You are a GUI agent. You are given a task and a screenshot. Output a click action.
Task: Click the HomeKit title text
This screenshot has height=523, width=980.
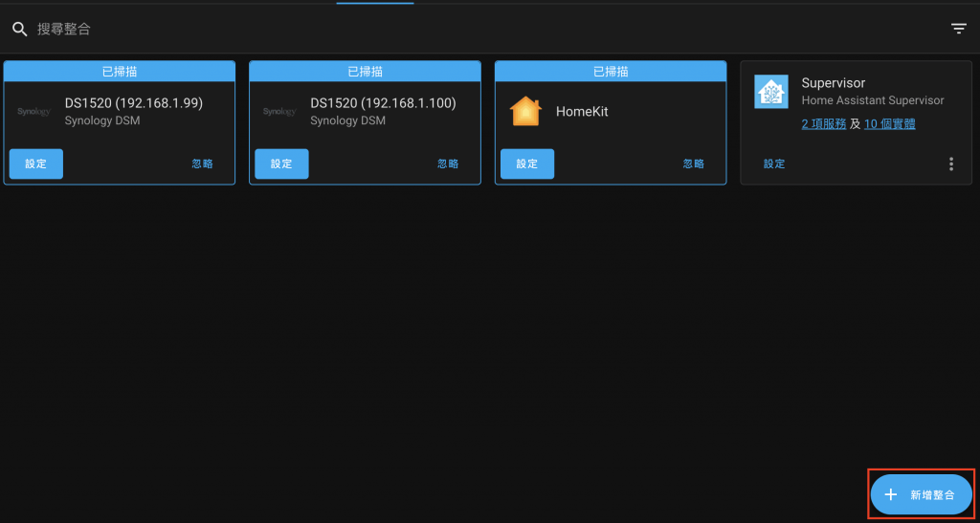click(x=582, y=112)
